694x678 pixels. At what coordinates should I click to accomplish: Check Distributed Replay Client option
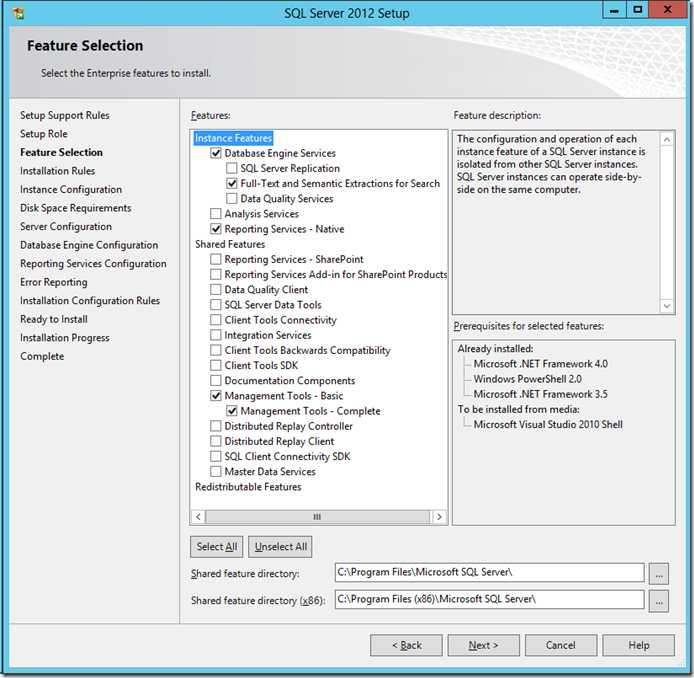[x=216, y=441]
